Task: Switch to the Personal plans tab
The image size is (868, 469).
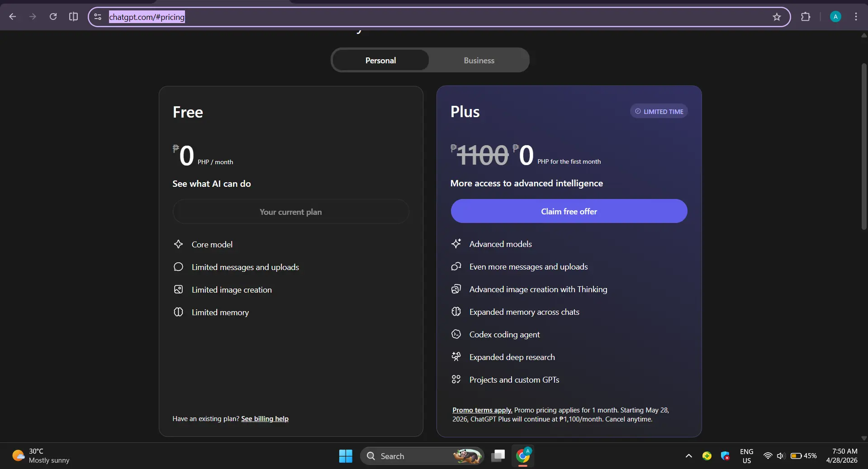Action: (380, 60)
